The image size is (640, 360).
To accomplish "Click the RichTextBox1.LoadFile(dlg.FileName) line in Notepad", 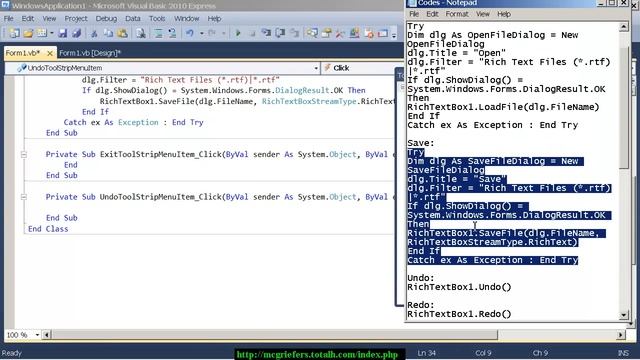I will pyautogui.click(x=503, y=107).
